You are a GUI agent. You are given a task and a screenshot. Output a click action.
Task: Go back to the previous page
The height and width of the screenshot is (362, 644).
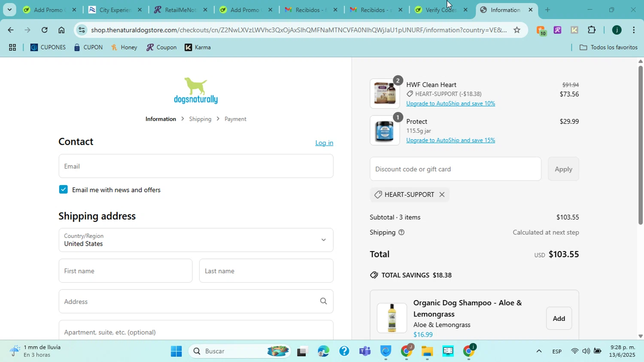10,30
